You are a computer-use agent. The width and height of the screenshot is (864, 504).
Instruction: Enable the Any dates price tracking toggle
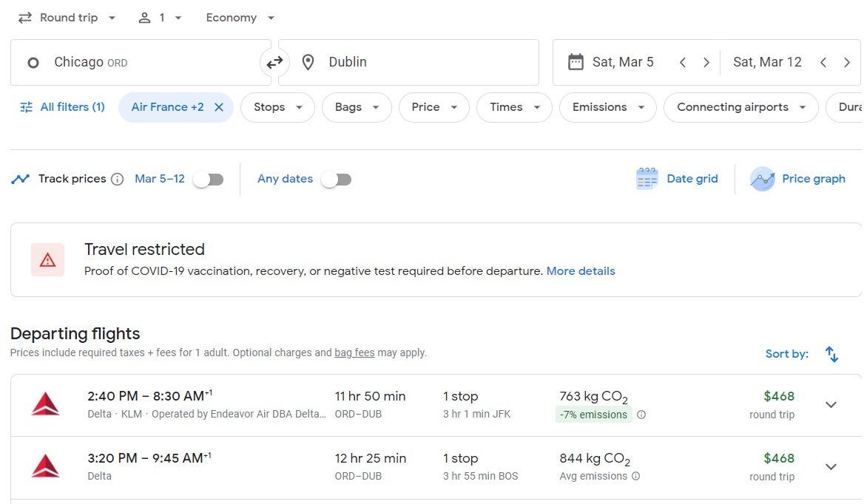pos(337,180)
